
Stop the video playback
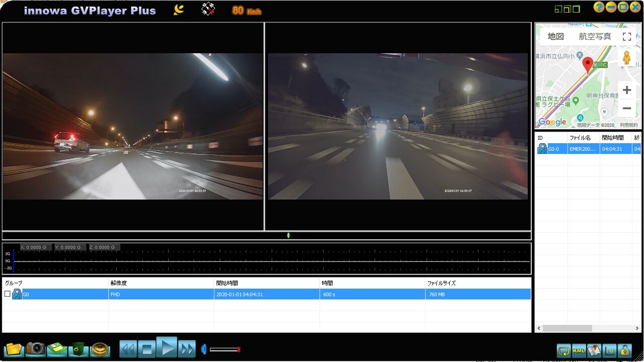tap(147, 348)
